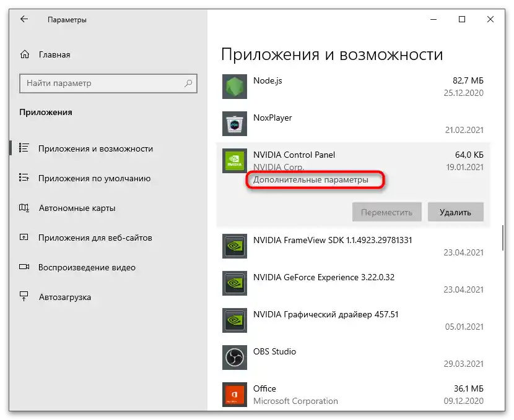Click the NVIDIA Графический драйвер icon
This screenshot has width=514, height=420.
click(x=234, y=320)
